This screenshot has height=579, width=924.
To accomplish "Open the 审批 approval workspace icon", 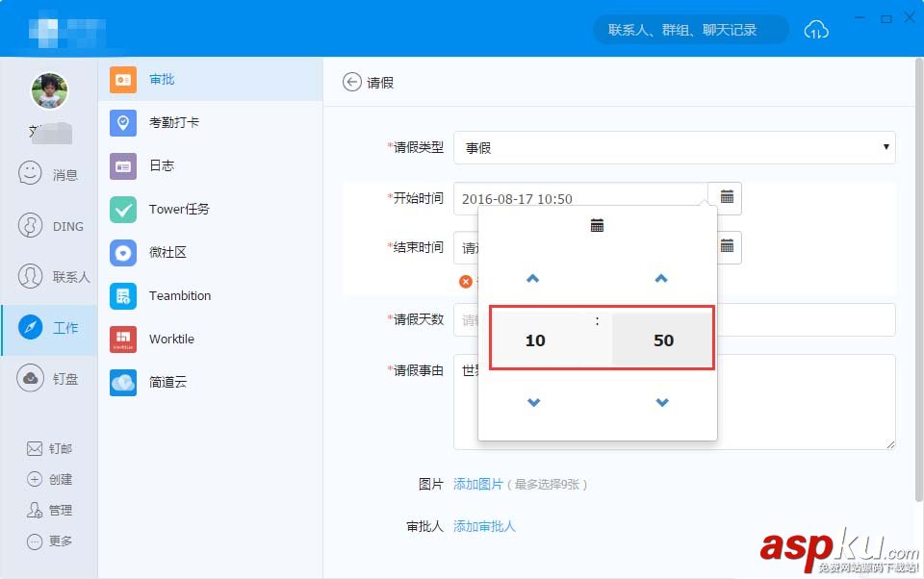I will (x=123, y=80).
